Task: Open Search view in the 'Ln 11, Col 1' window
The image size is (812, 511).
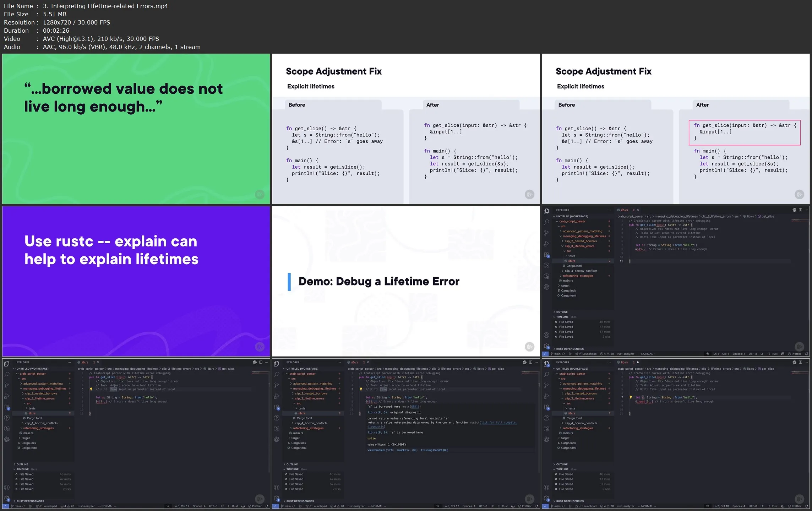Action: click(546, 222)
